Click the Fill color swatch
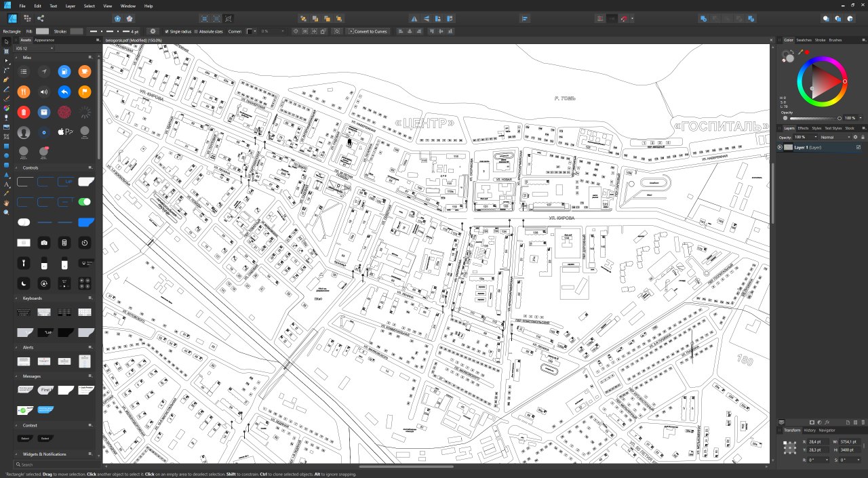 click(x=42, y=31)
